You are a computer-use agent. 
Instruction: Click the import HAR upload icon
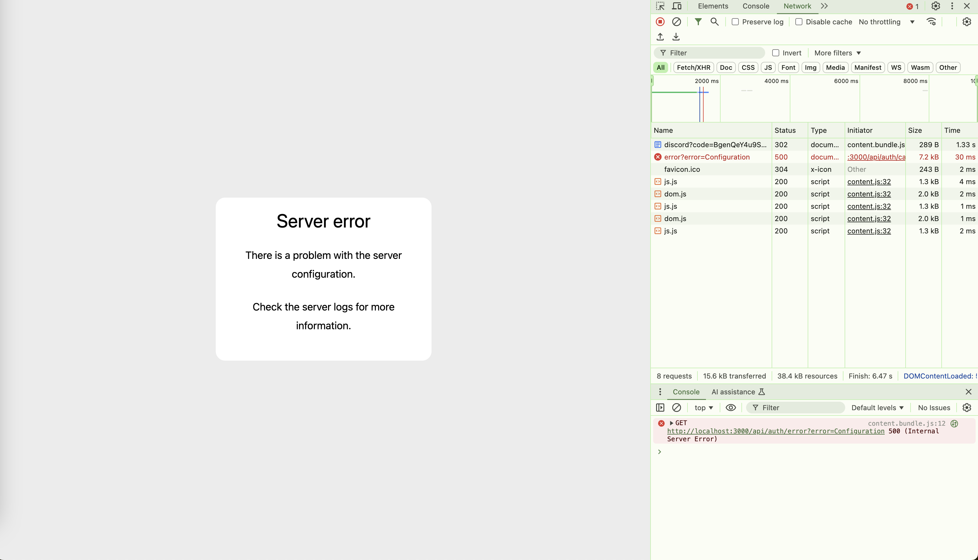(x=660, y=37)
